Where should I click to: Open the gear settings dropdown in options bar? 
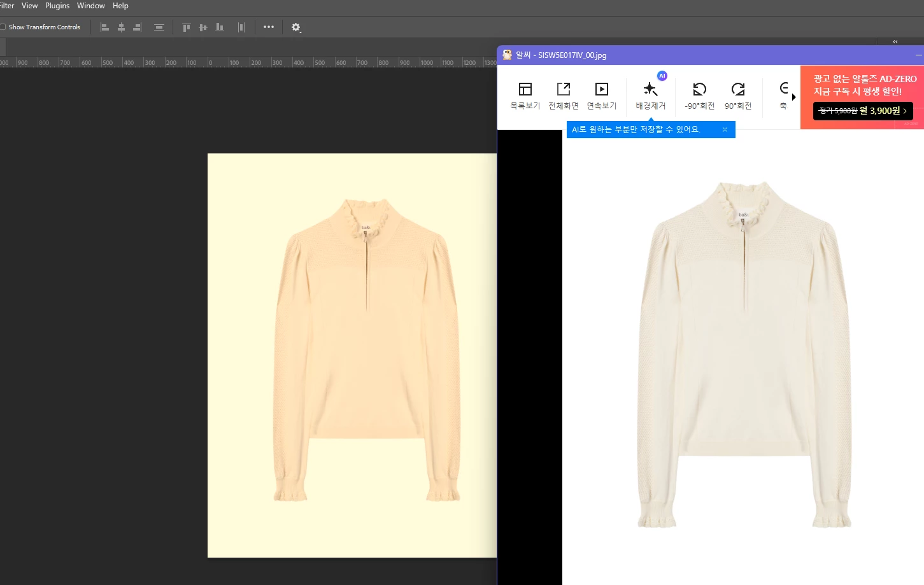296,27
